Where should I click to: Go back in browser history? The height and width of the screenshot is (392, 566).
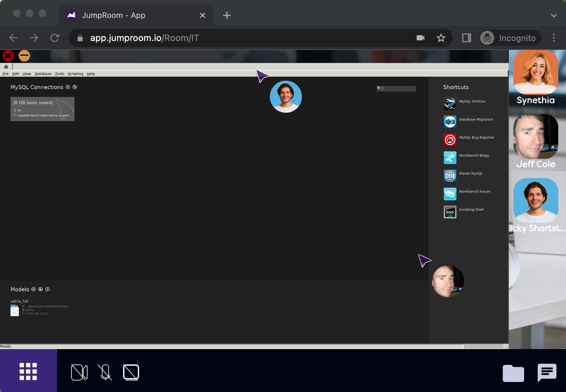13,38
